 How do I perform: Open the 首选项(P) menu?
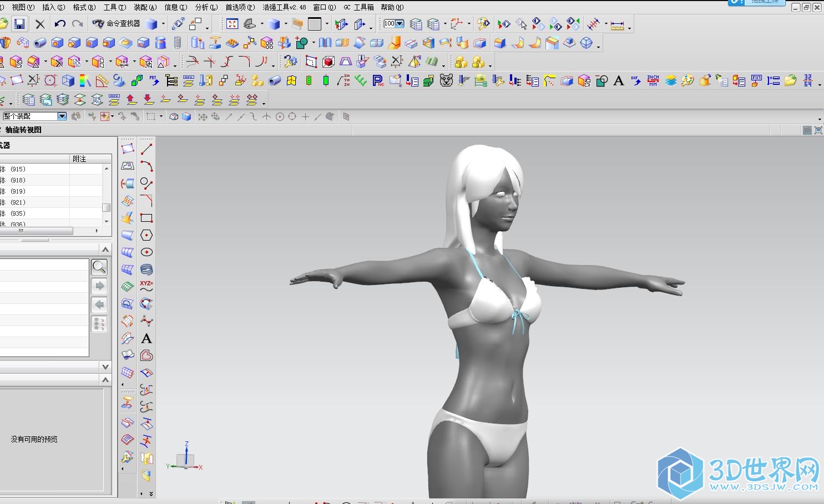[x=240, y=7]
